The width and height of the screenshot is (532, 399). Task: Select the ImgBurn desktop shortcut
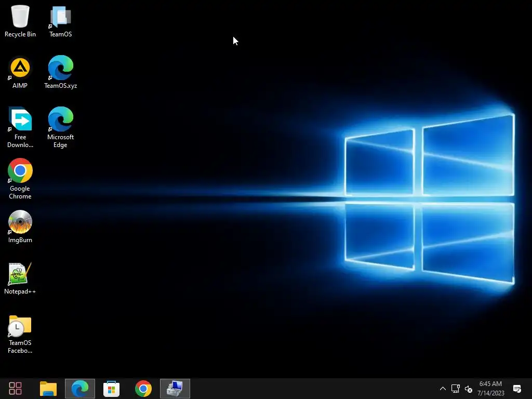click(x=20, y=227)
